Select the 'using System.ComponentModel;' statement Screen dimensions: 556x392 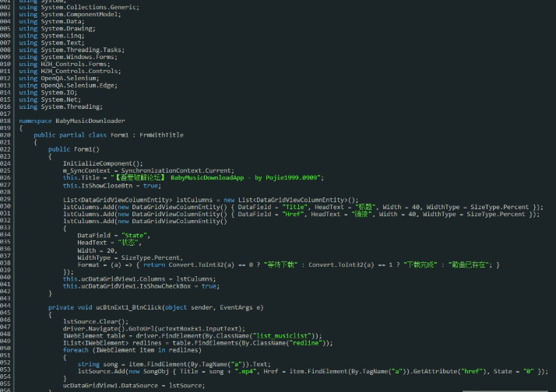coord(70,14)
